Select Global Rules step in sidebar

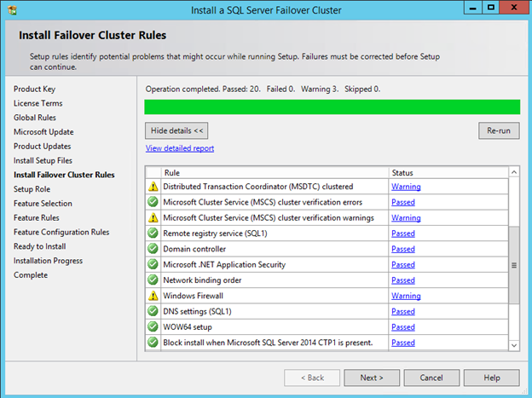pos(35,118)
